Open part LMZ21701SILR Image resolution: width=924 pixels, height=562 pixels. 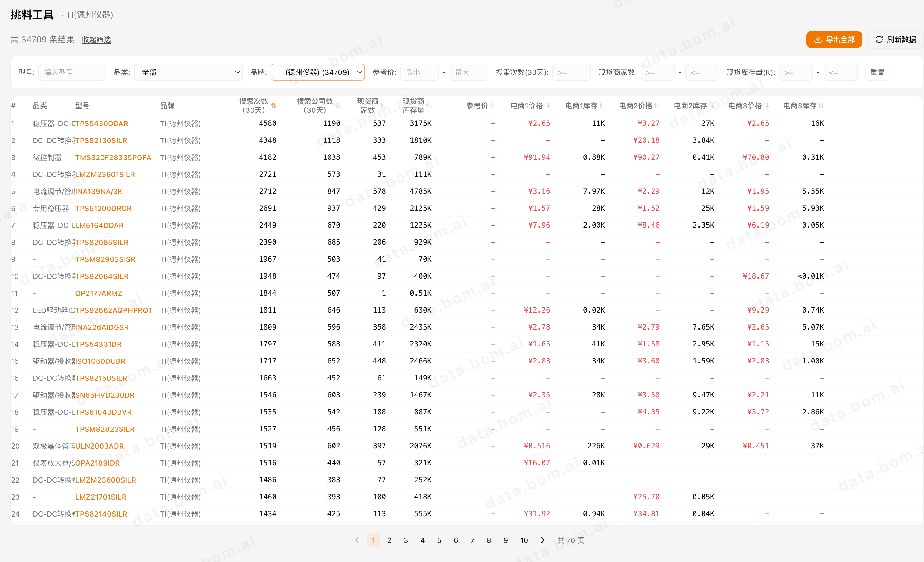tap(101, 497)
